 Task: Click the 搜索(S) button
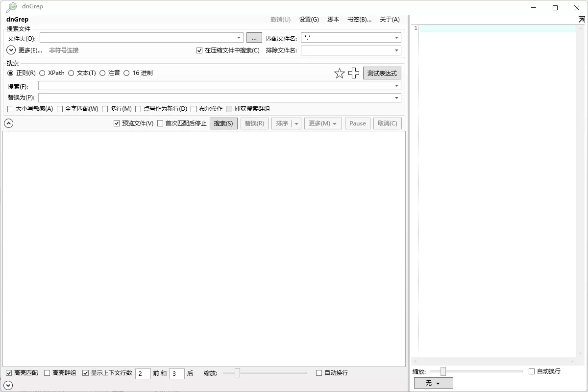pos(223,123)
